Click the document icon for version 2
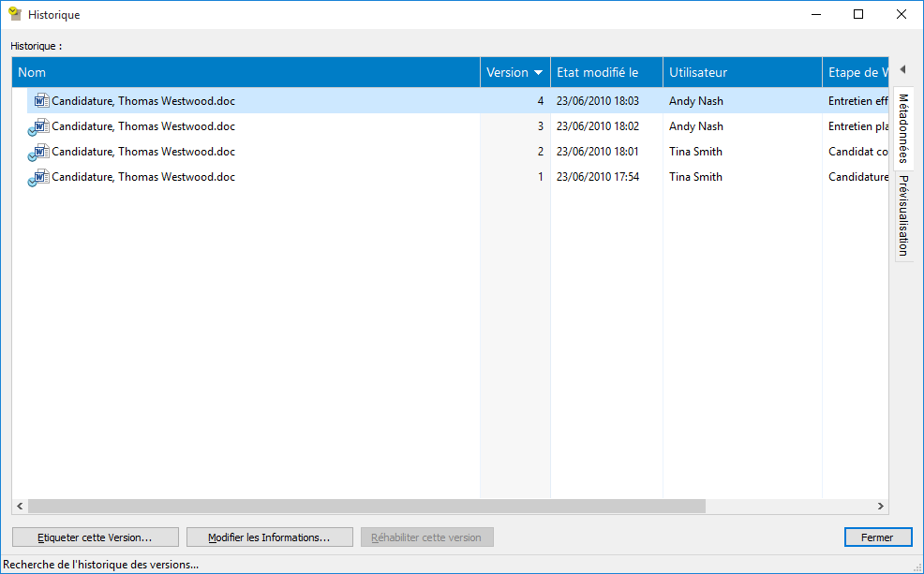Viewport: 924px width, 574px height. (x=39, y=152)
